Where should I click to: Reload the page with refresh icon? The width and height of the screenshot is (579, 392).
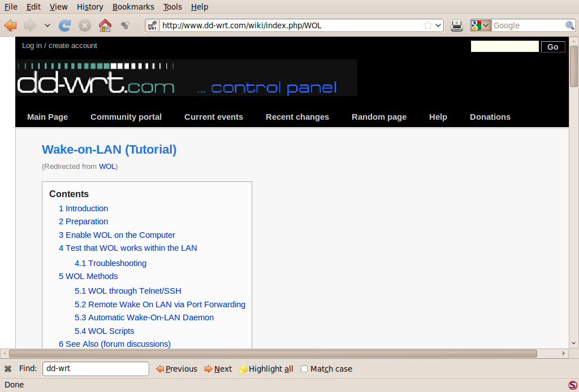point(64,25)
